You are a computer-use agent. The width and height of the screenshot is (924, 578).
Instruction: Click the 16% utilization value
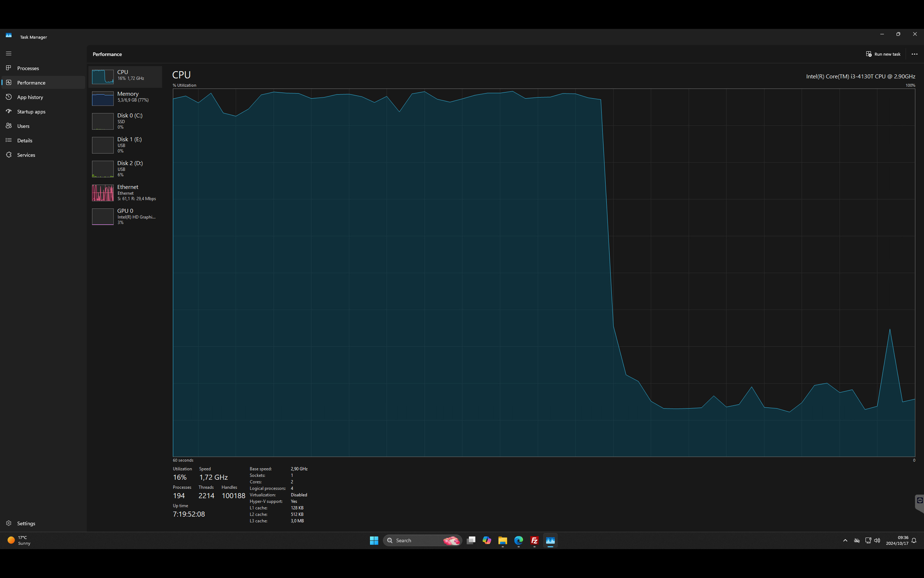pos(180,477)
